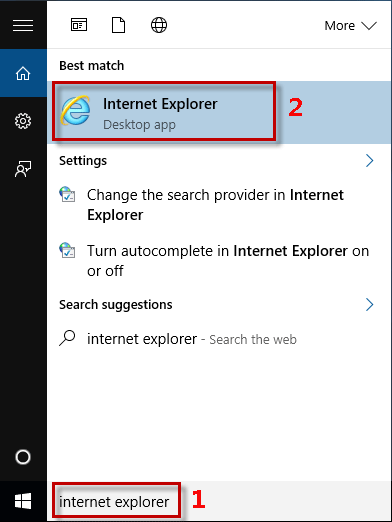The image size is (392, 522).
Task: Click the Search suggestions heading
Action: (x=116, y=305)
